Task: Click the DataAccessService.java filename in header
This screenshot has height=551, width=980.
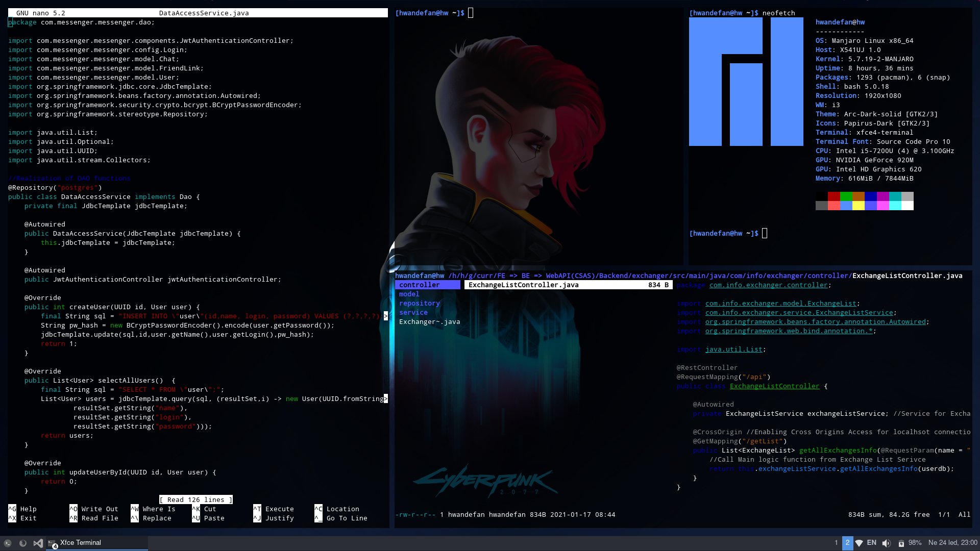Action: [204, 13]
